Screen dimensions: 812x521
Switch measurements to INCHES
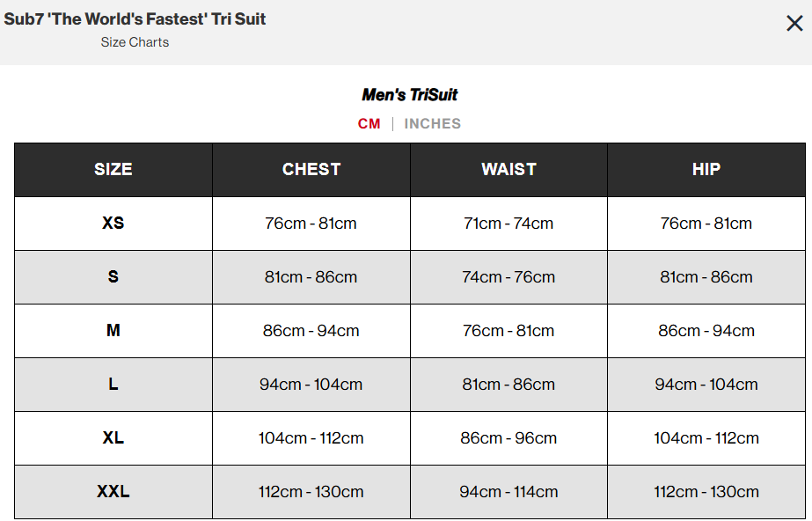pos(432,124)
